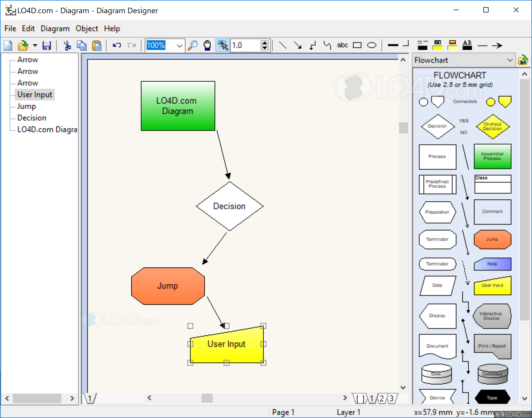Select the straight Line tool
Image resolution: width=532 pixels, height=418 pixels.
coord(282,46)
